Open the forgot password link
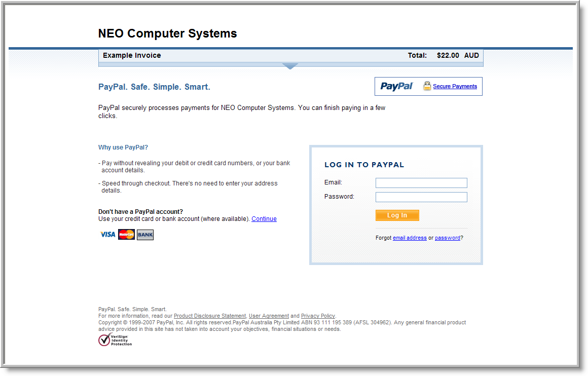The width and height of the screenshot is (588, 376). [447, 238]
